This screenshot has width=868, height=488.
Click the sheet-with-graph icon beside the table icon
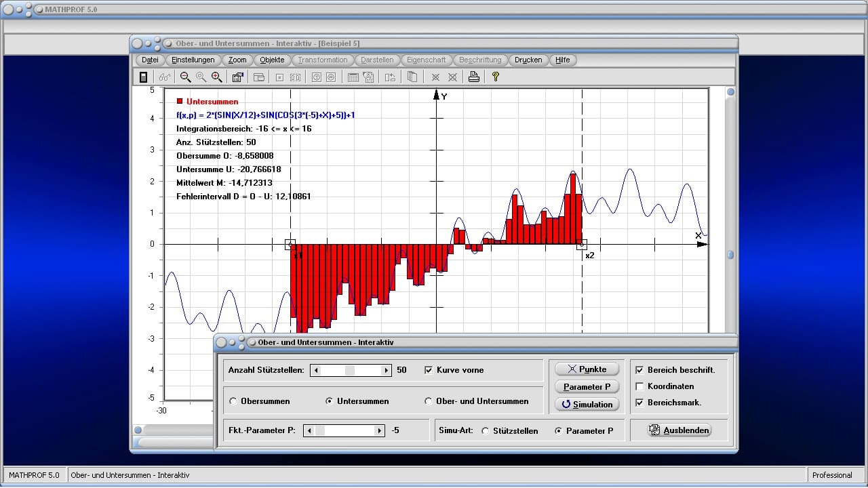coord(368,77)
